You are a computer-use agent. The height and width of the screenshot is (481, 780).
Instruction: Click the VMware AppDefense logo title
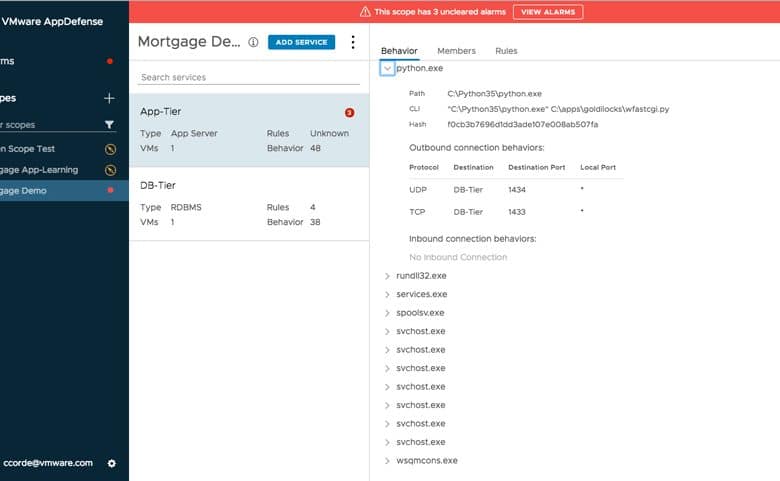52,21
